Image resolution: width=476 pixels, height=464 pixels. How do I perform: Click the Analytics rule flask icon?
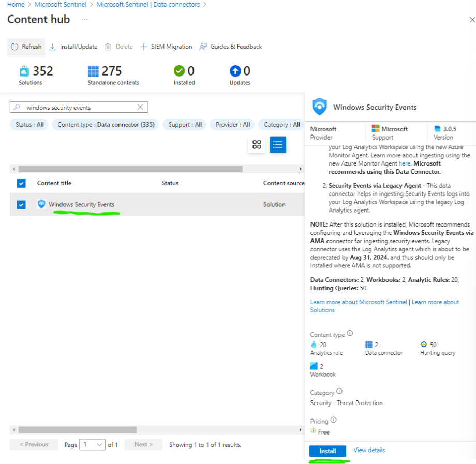[314, 345]
